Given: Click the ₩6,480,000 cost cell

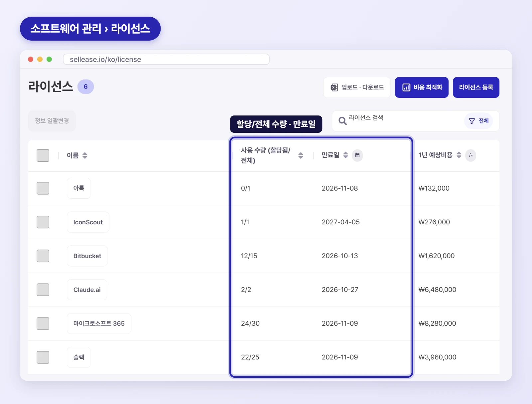Looking at the screenshot, I should pos(437,290).
